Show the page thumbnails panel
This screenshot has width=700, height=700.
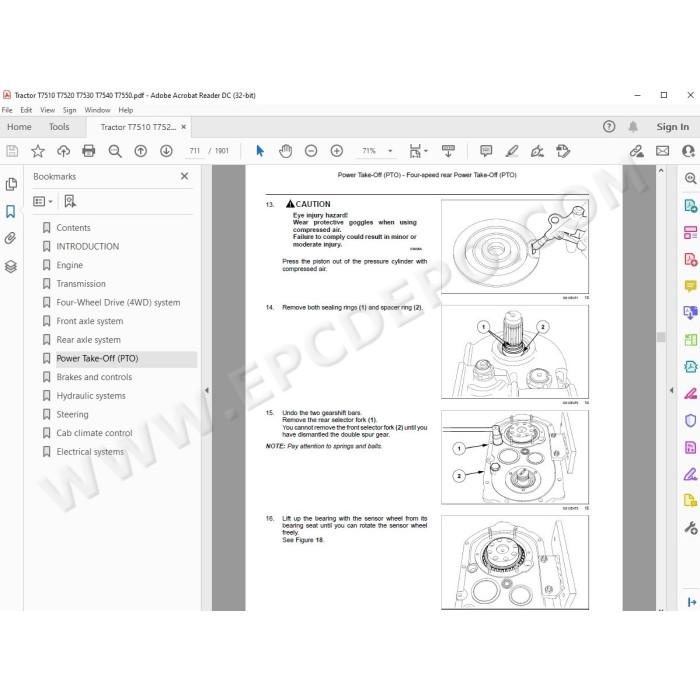[11, 184]
